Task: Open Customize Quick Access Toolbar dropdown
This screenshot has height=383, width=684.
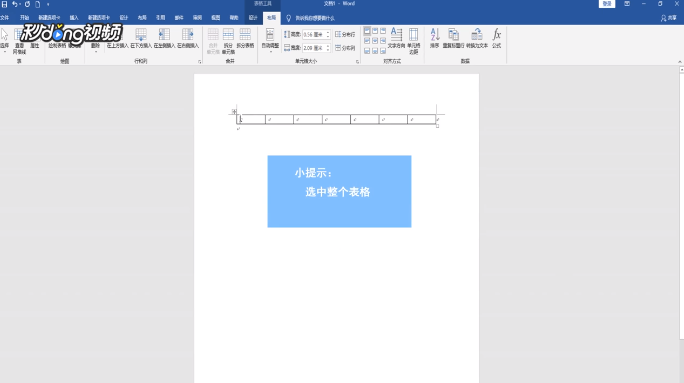Action: [x=48, y=4]
